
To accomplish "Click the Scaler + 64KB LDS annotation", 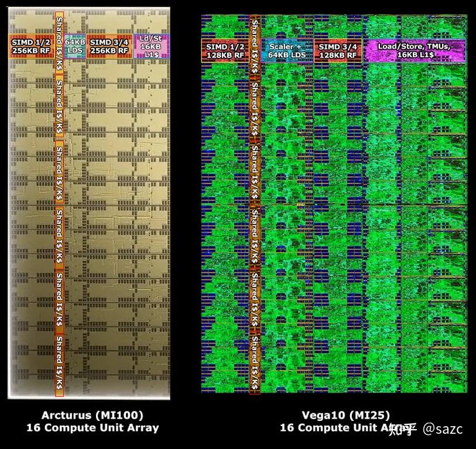I will point(286,50).
